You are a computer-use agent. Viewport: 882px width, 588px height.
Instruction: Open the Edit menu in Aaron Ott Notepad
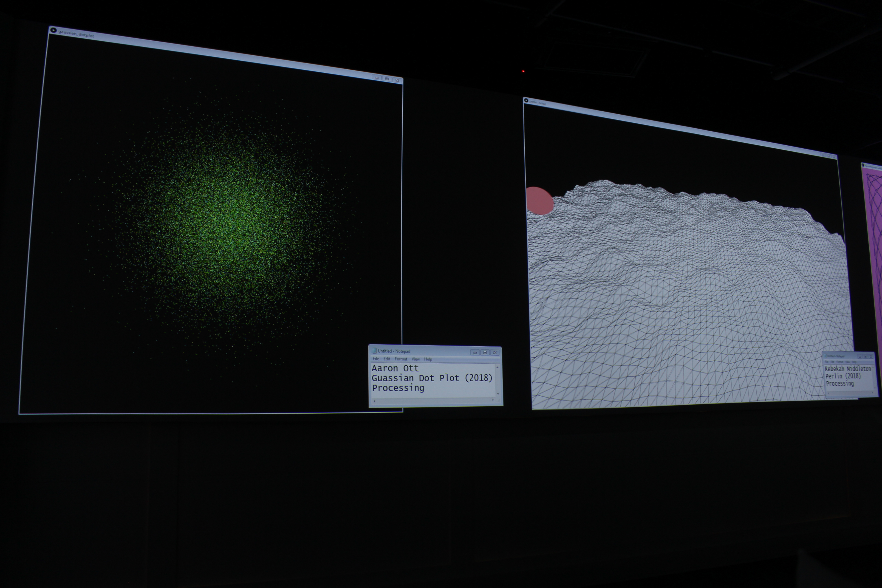387,359
